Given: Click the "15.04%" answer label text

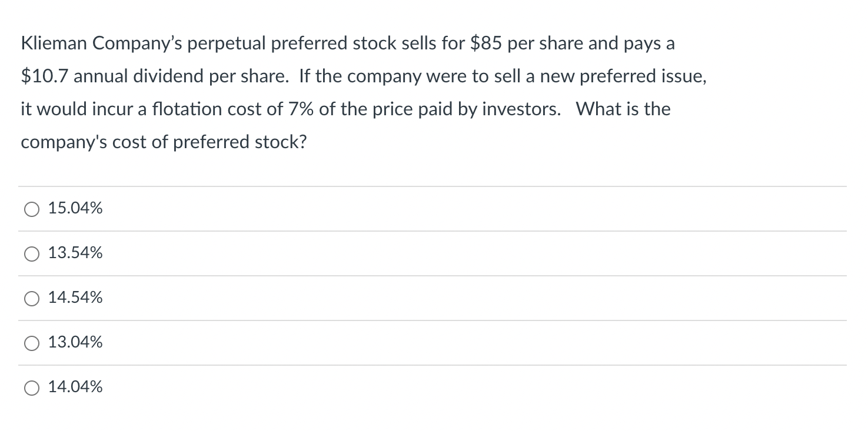Looking at the screenshot, I should pos(75,208).
